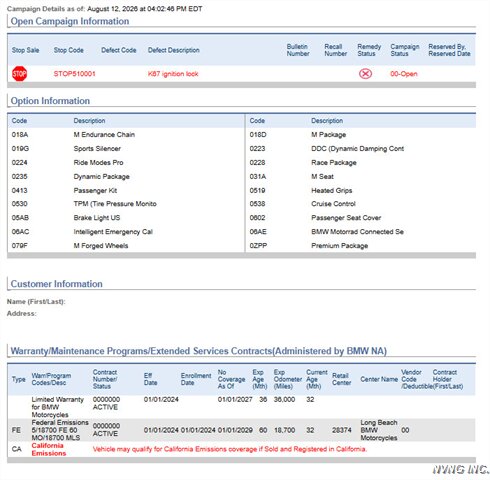Select Passenger Seat Cover option
The height and width of the screenshot is (480, 490).
coord(346,218)
